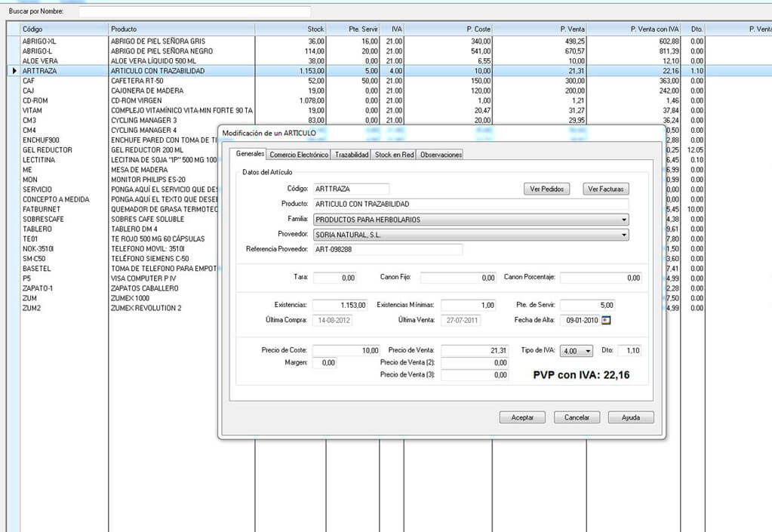The height and width of the screenshot is (532, 772).
Task: Confirm changes with the Aceptar button
Action: pyautogui.click(x=522, y=417)
